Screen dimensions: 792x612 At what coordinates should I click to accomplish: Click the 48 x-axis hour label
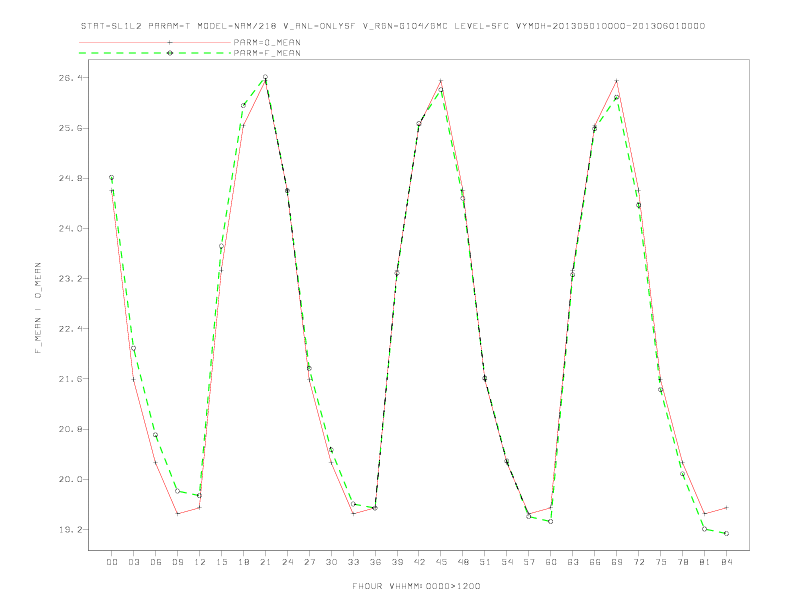[463, 562]
